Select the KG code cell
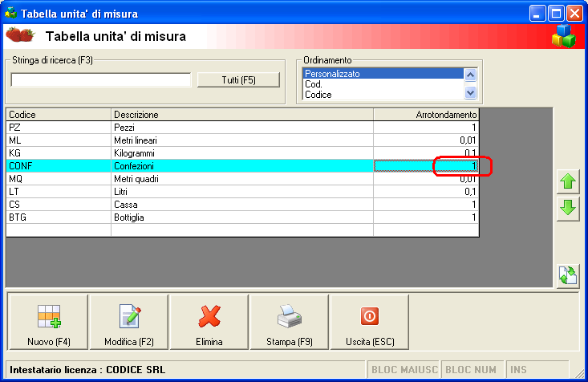Screen dimensions: 588x382 click(x=59, y=153)
